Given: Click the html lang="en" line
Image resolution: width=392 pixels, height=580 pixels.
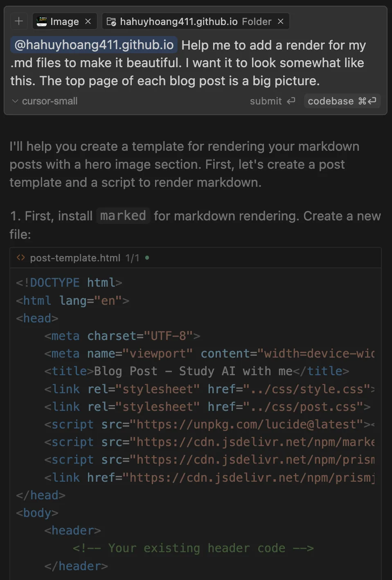Looking at the screenshot, I should 73,301.
